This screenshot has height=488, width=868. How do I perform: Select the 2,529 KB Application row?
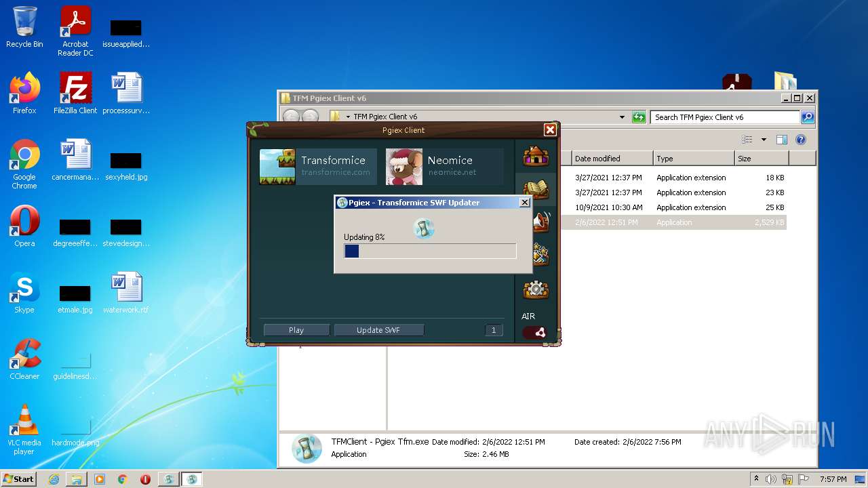point(673,222)
